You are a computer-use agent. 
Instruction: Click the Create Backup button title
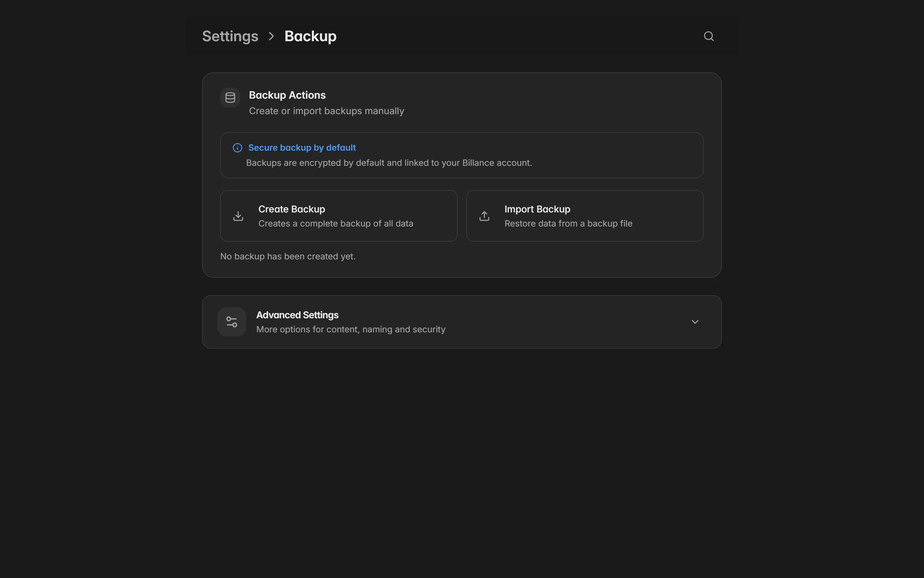292,209
